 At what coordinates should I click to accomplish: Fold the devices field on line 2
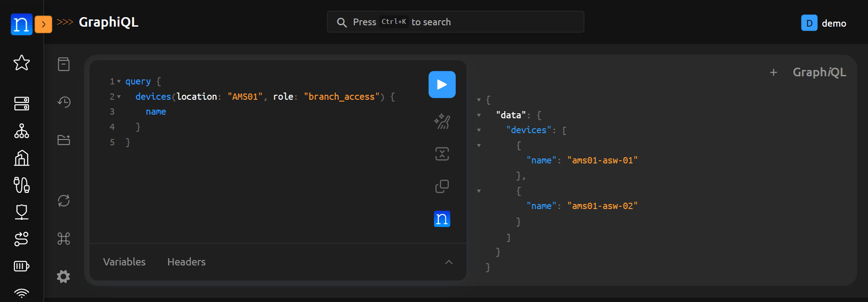click(119, 97)
